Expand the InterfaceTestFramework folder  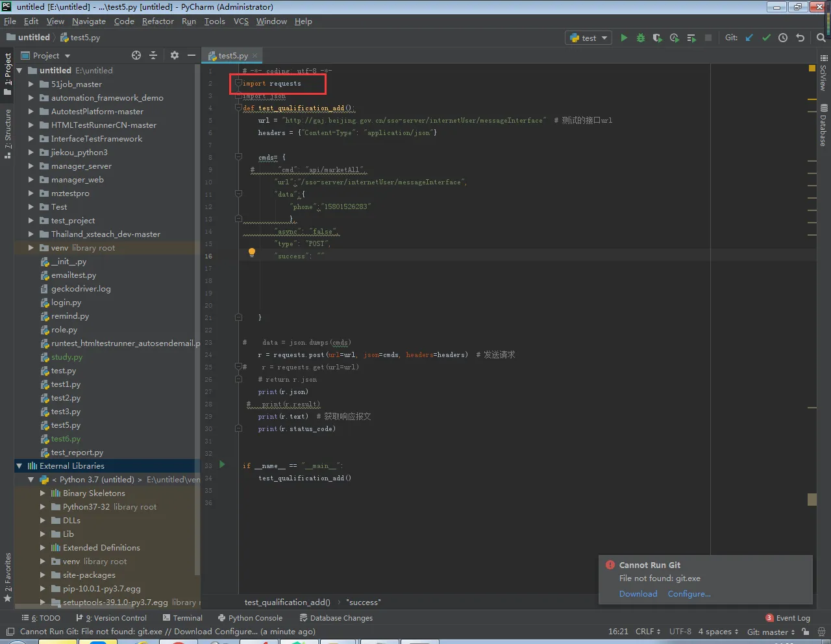pos(31,139)
